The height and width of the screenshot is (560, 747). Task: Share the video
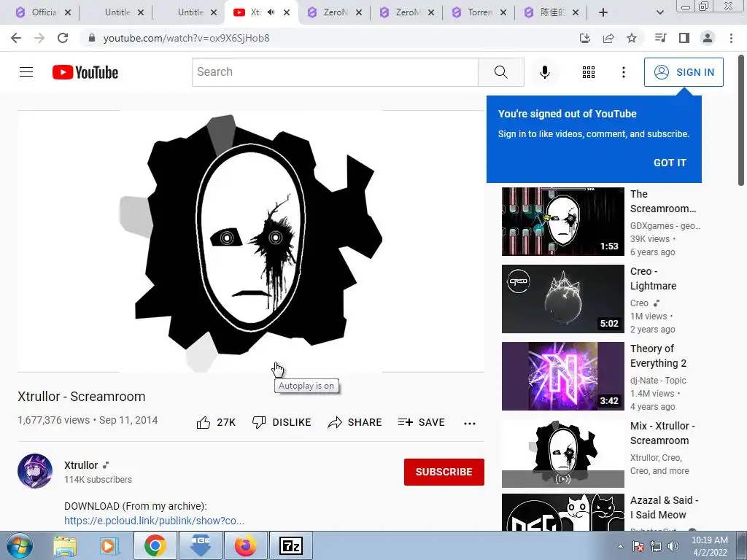(355, 422)
